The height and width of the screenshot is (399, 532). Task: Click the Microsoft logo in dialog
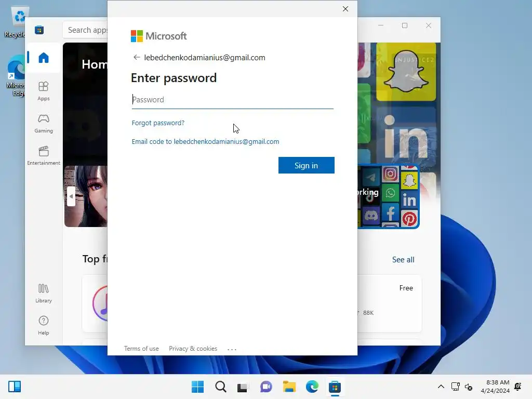158,36
